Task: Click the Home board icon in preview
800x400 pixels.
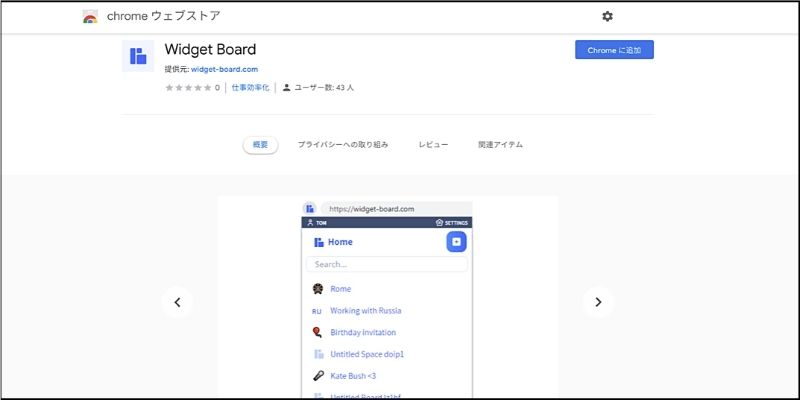Action: pyautogui.click(x=319, y=242)
